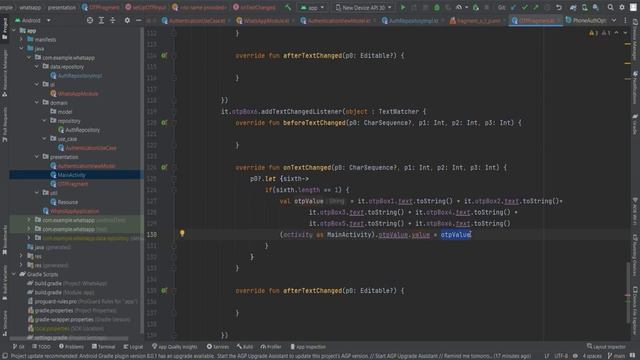Click Collapse All in project panel

pyautogui.click(x=113, y=20)
